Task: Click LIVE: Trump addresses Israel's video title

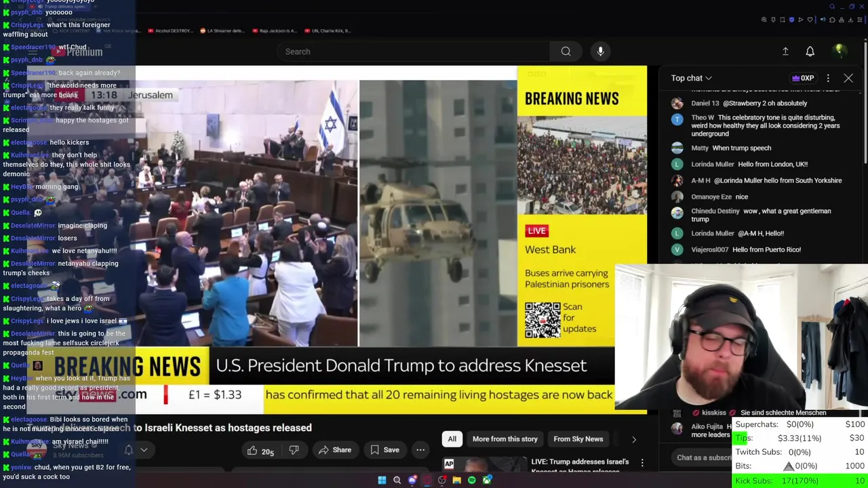Action: (580, 465)
